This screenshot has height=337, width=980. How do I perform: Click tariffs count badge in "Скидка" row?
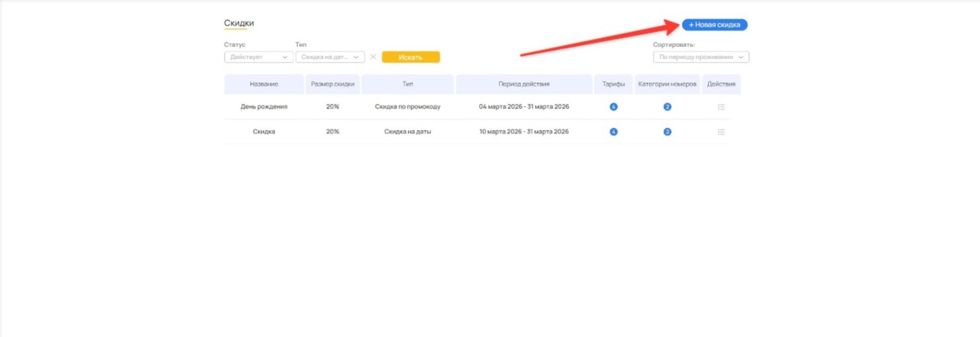614,132
